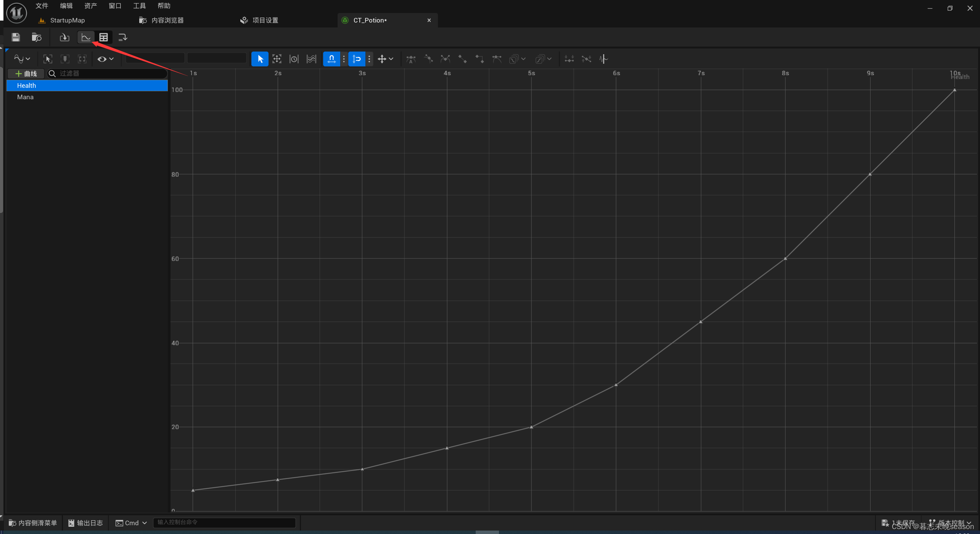Click the zoom-to-fit all icon

[48, 59]
